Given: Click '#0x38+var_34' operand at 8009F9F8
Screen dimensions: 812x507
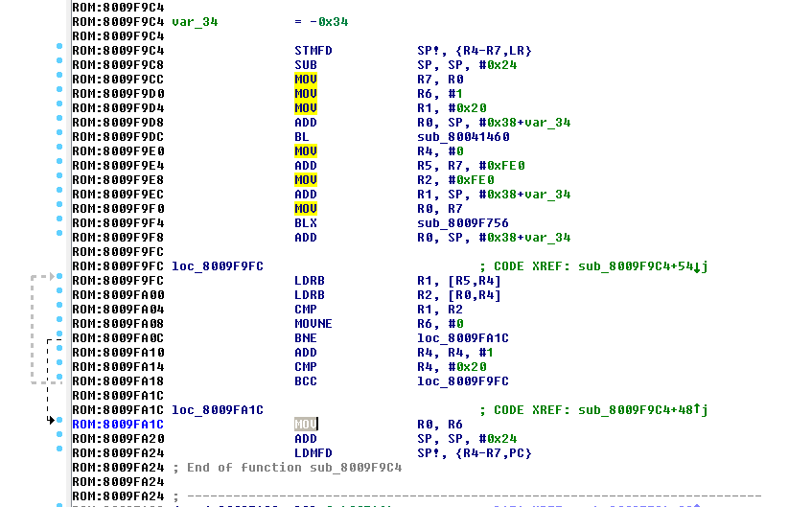Looking at the screenshot, I should [x=524, y=238].
